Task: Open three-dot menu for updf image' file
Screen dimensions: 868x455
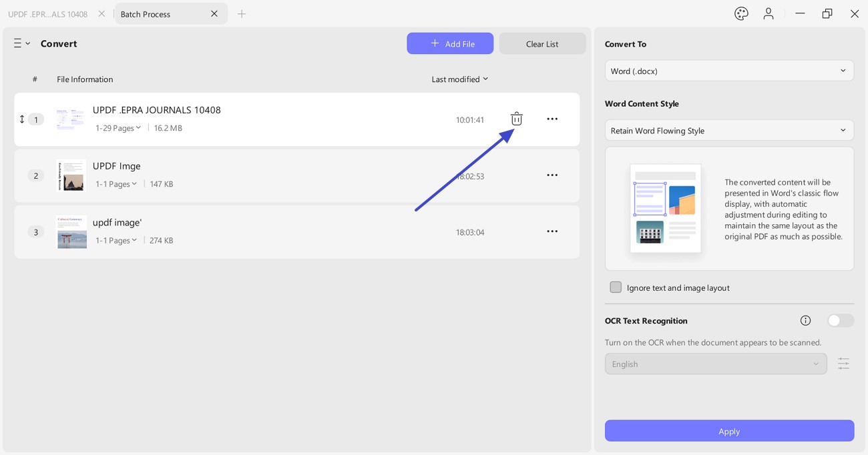Action: [x=552, y=232]
